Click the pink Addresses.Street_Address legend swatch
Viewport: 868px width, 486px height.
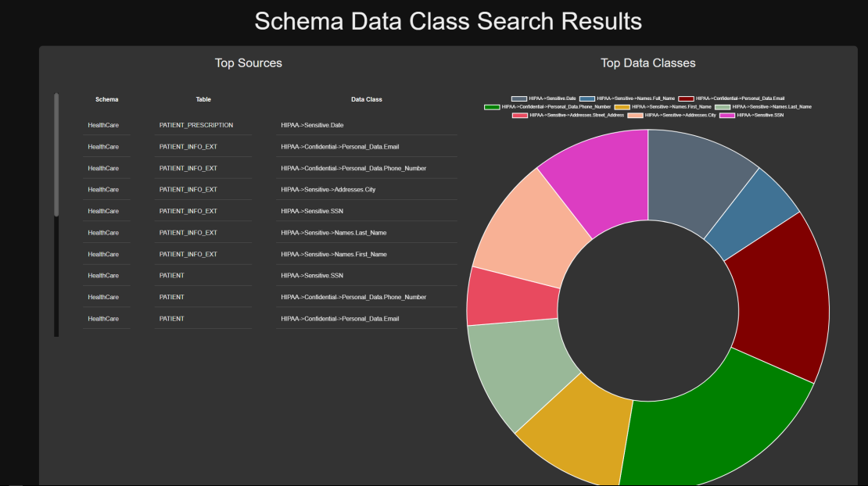pyautogui.click(x=519, y=114)
